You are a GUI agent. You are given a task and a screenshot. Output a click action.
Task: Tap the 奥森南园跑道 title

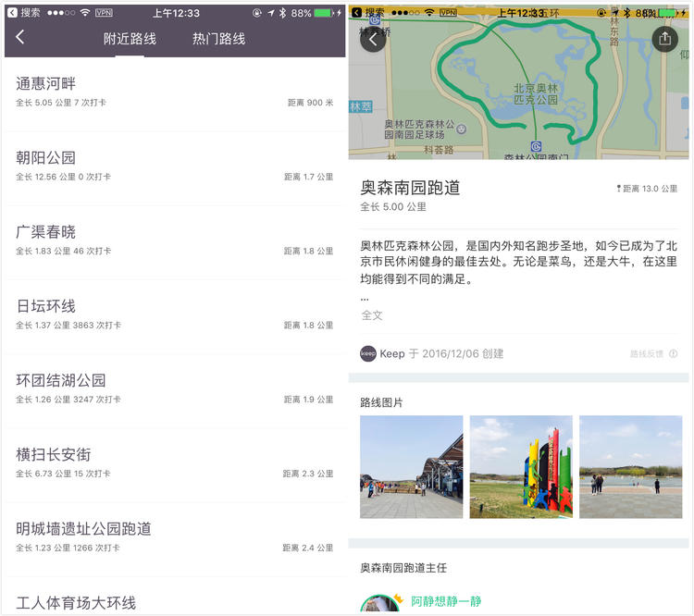410,188
